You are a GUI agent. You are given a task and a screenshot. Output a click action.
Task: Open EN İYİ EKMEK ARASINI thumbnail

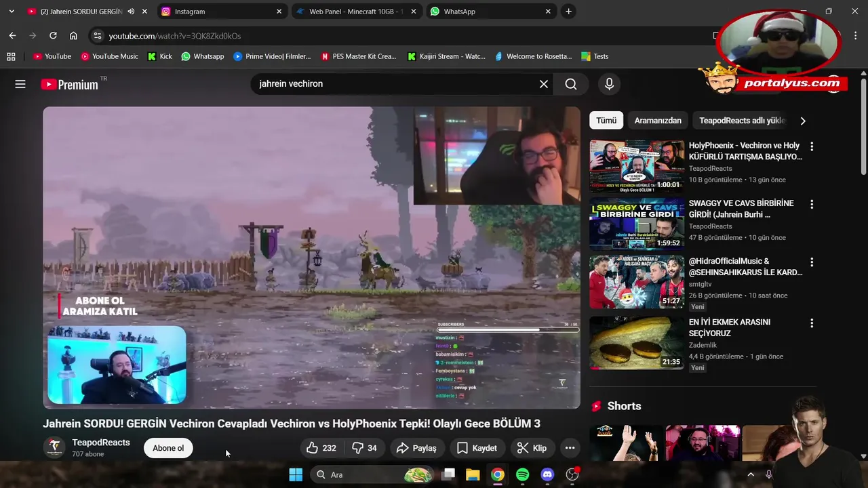pos(637,342)
